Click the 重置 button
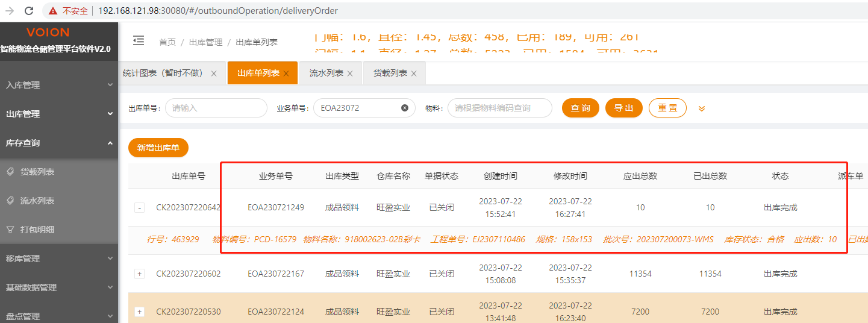This screenshot has height=323, width=868. point(667,108)
